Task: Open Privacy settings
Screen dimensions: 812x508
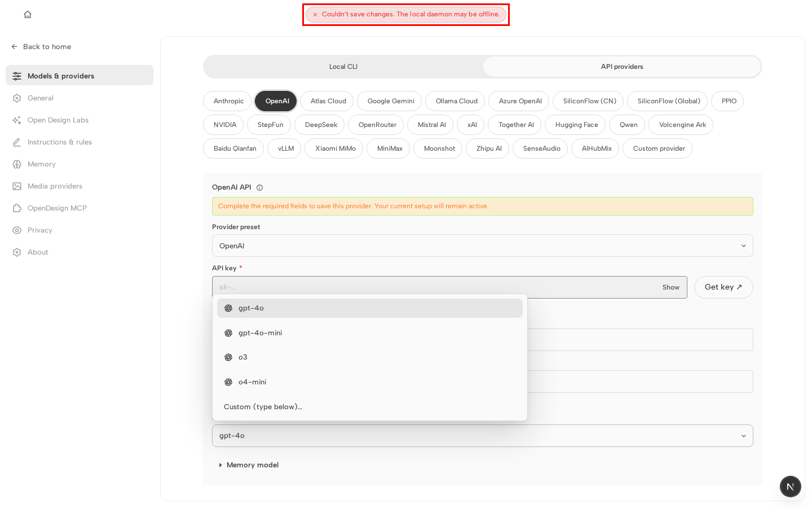Action: [x=80, y=230]
